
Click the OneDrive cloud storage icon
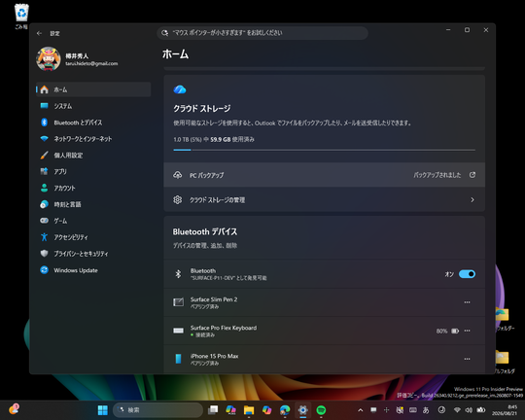click(180, 89)
